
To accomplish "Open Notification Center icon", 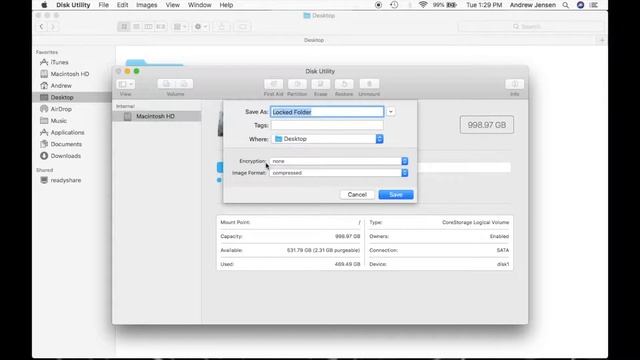I will point(594,5).
